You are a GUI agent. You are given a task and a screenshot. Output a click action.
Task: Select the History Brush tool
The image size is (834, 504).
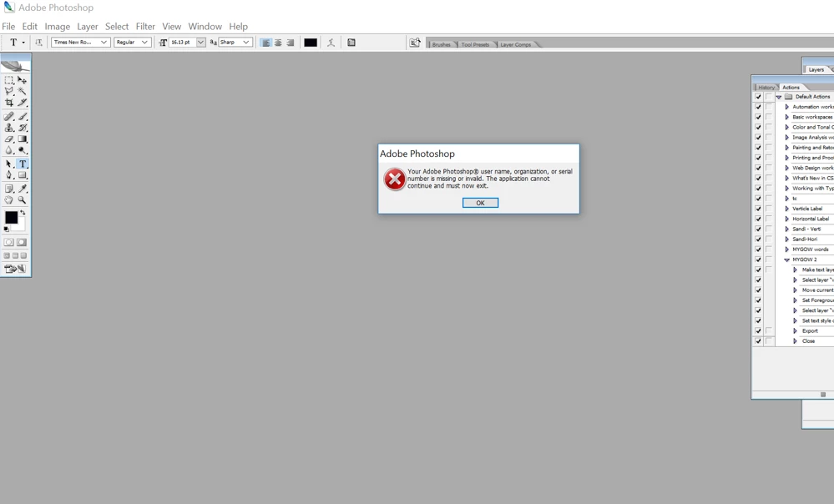(x=22, y=128)
